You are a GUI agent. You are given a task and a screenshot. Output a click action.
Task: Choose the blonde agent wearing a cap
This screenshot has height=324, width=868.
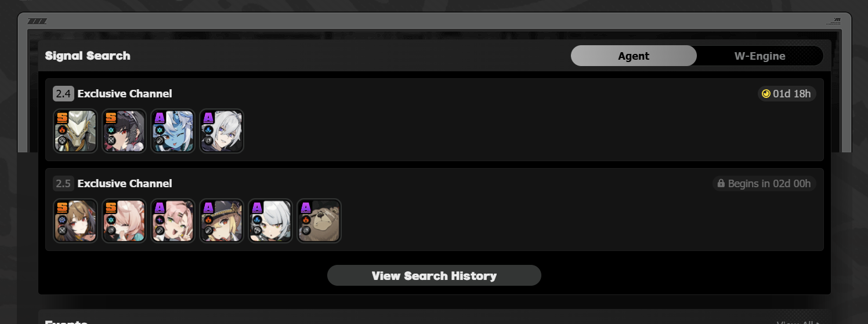click(x=222, y=221)
